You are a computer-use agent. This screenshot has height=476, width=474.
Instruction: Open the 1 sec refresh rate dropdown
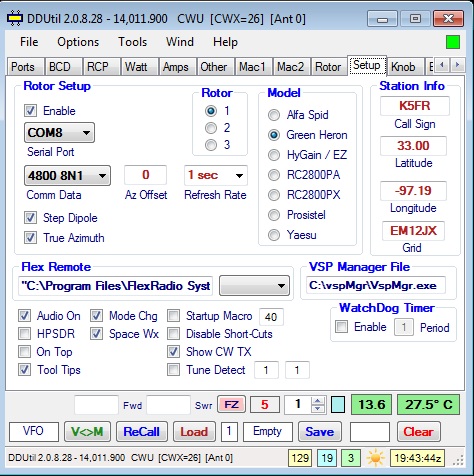[216, 175]
